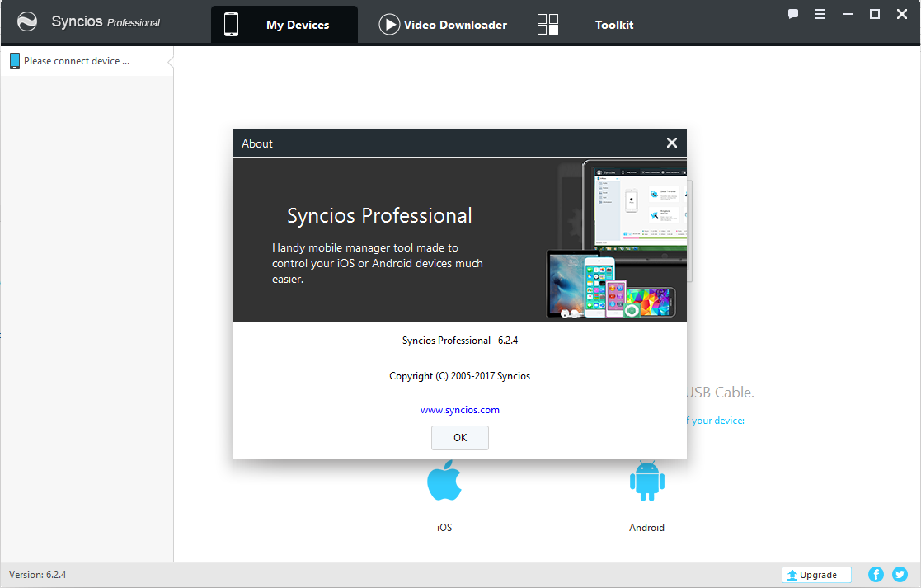Open the My Devices tab
Screen dimensions: 921x588
pyautogui.click(x=284, y=25)
